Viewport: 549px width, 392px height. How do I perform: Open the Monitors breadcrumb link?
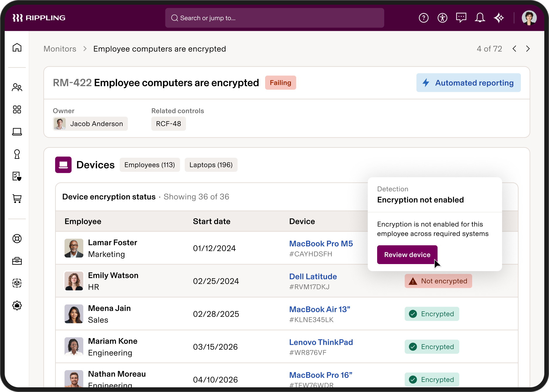coord(60,49)
